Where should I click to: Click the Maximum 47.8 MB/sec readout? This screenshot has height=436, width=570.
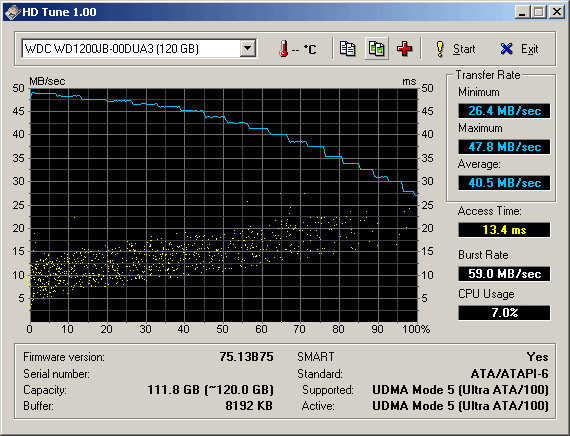click(504, 147)
